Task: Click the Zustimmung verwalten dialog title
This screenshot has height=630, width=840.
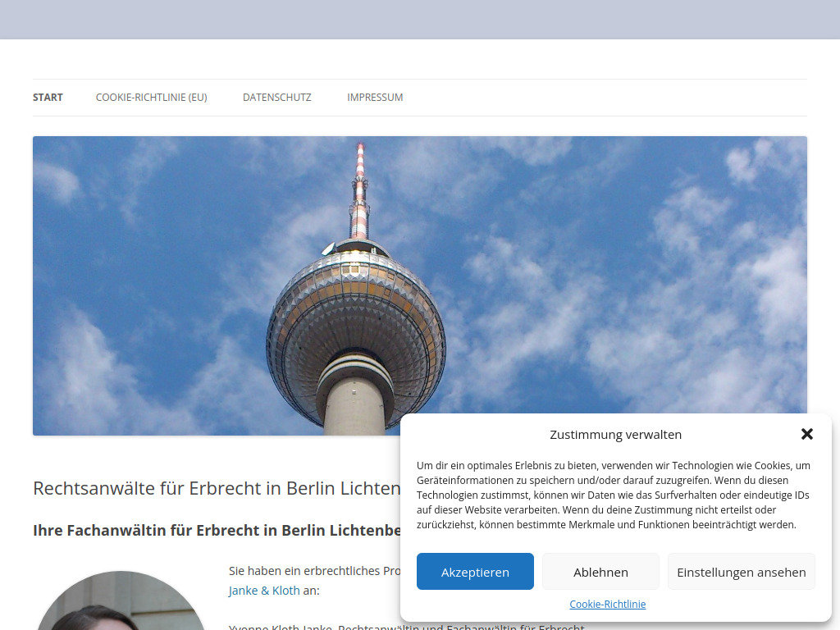Action: tap(615, 435)
